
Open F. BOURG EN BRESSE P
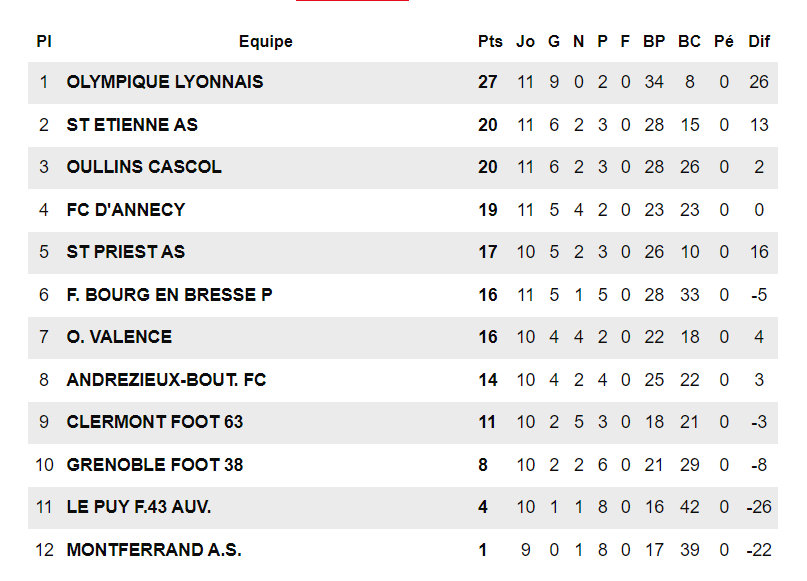pos(169,295)
